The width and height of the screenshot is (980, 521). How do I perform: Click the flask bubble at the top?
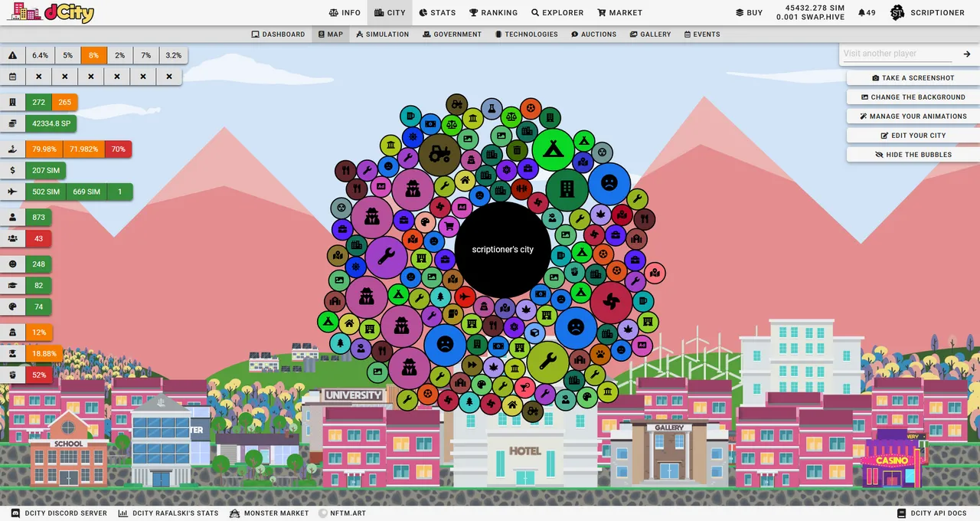[x=492, y=110]
